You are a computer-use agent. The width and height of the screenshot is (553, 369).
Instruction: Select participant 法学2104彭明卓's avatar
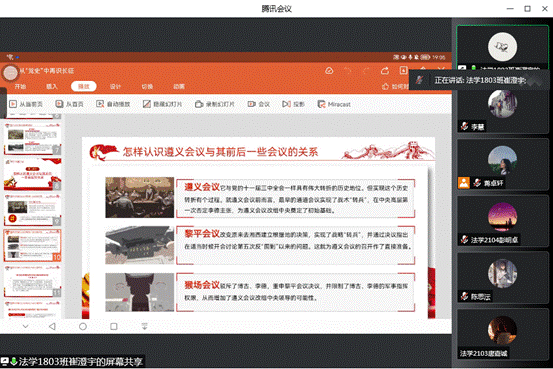pos(503,217)
